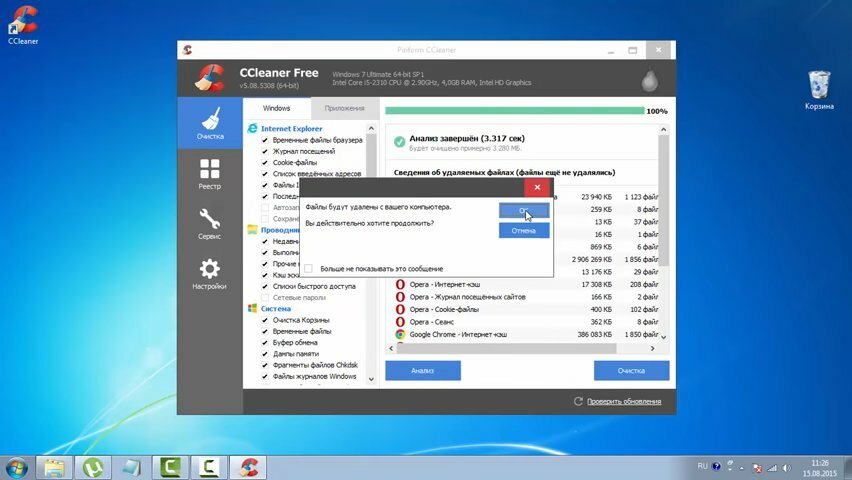Uncheck Список введённых адресов
Screen dimensions: 852x480
pyautogui.click(x=265, y=174)
